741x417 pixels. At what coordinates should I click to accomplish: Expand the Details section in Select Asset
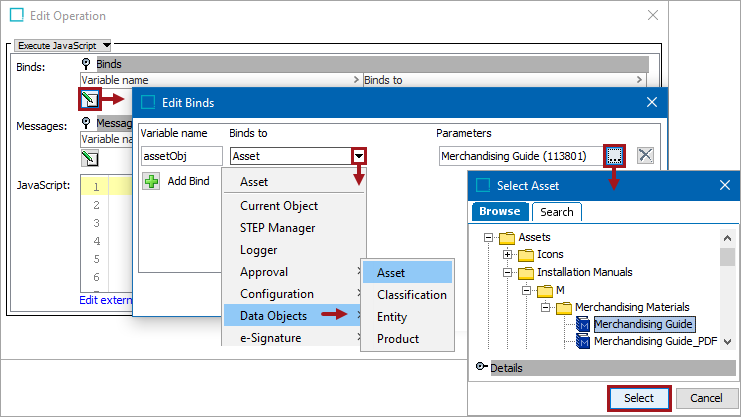(x=483, y=367)
